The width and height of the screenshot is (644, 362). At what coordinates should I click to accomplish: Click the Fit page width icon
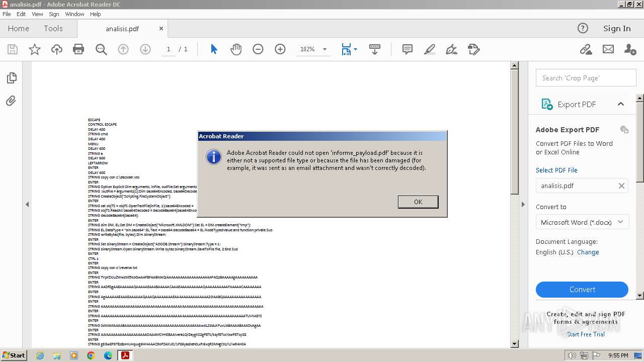tap(346, 49)
